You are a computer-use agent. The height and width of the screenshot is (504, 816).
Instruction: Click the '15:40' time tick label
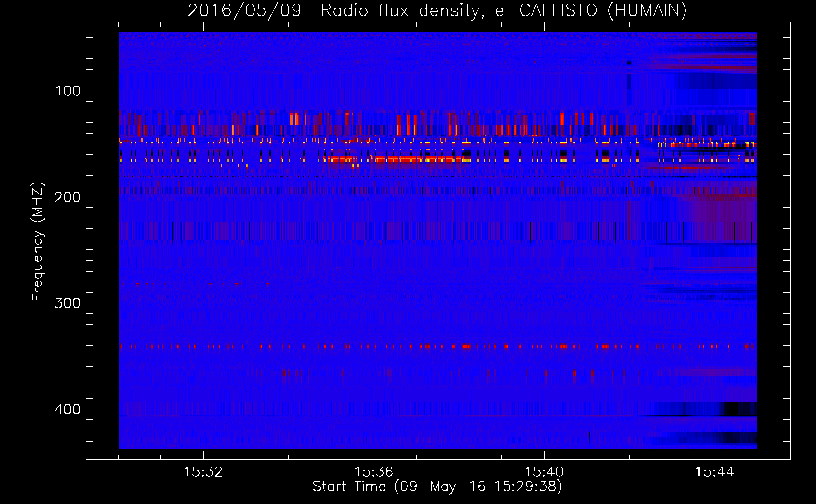click(x=544, y=472)
